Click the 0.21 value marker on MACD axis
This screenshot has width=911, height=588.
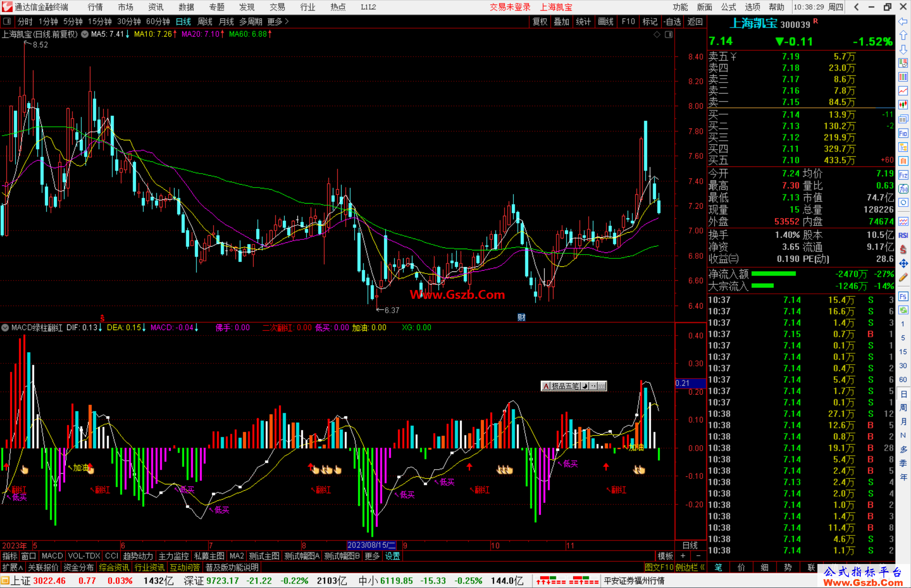(x=690, y=383)
